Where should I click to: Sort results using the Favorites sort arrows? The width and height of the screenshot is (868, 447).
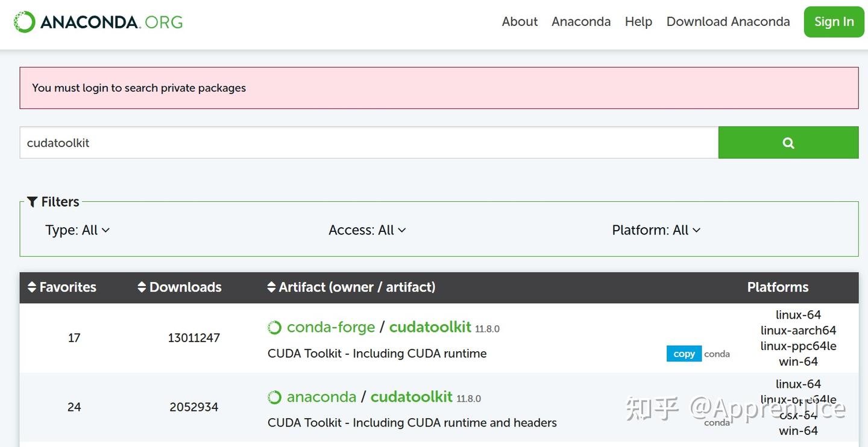[x=32, y=287]
